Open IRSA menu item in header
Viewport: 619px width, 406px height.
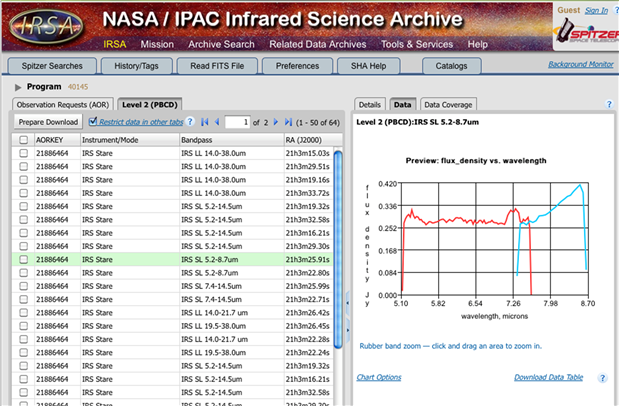pyautogui.click(x=114, y=44)
